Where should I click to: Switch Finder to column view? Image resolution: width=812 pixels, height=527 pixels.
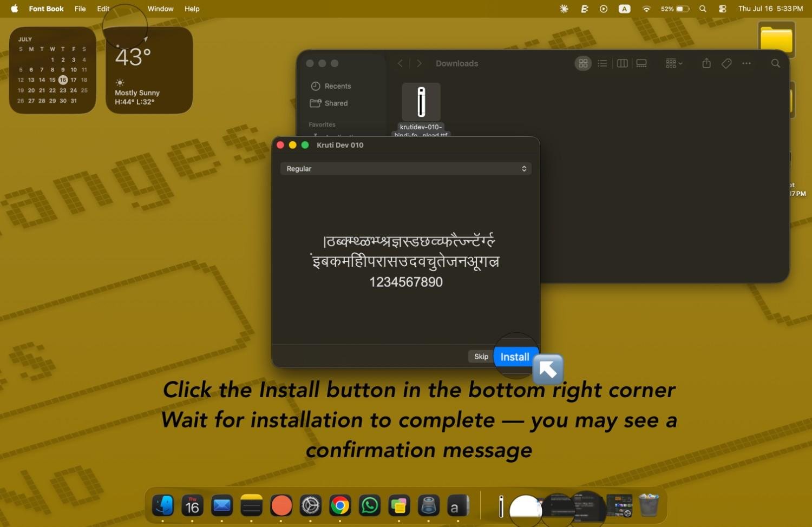623,63
